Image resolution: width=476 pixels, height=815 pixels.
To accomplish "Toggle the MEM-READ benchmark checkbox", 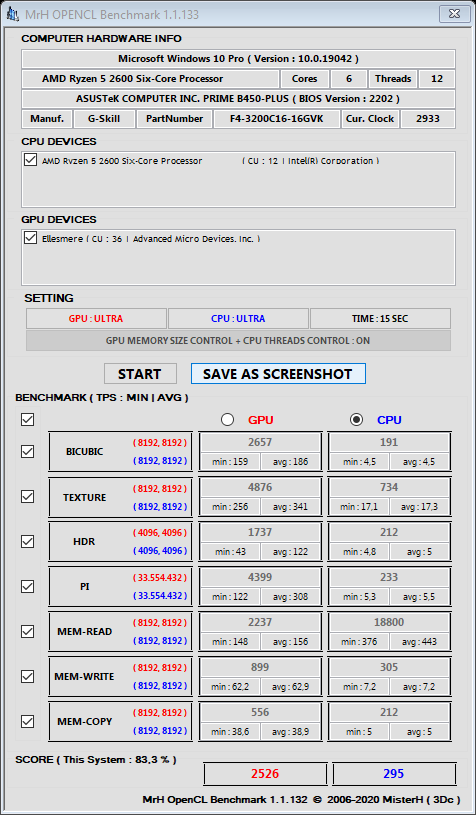I will point(28,631).
